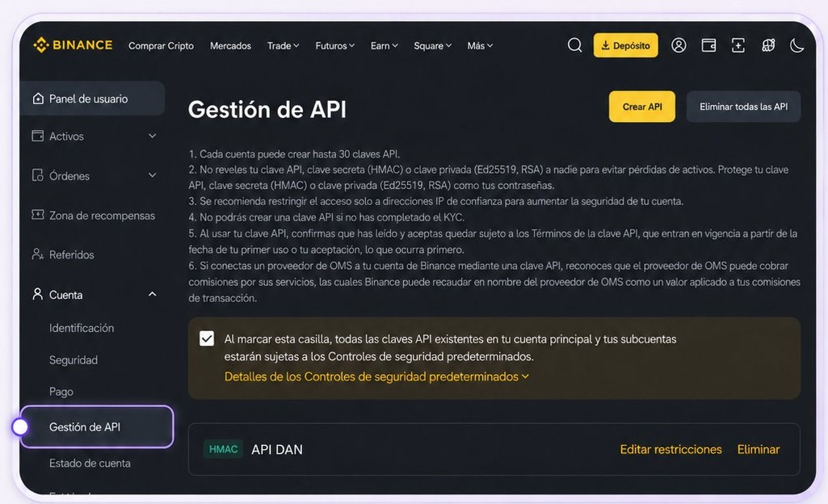This screenshot has height=504, width=828.
Task: Toggle dark mode moon icon
Action: click(796, 45)
